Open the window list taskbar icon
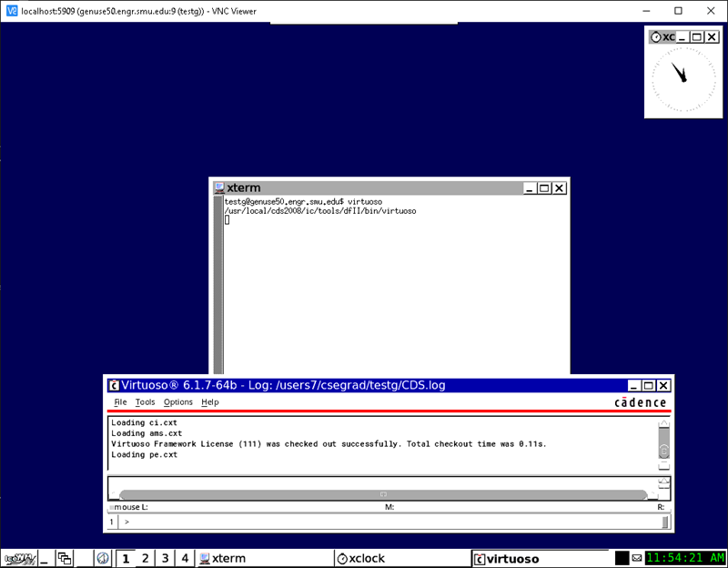The height and width of the screenshot is (568, 728). point(65,558)
